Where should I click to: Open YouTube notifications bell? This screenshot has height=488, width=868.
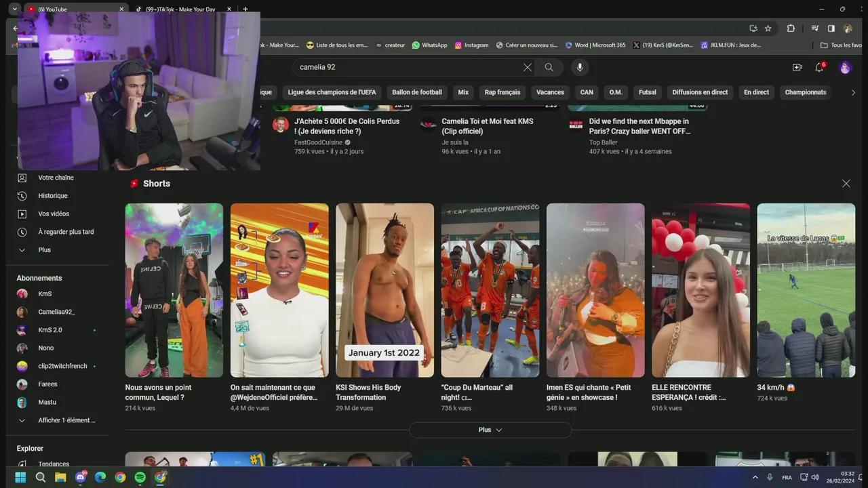pyautogui.click(x=819, y=67)
